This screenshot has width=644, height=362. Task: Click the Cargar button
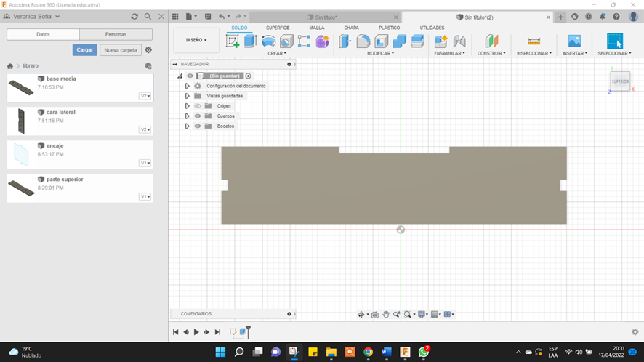tap(84, 49)
